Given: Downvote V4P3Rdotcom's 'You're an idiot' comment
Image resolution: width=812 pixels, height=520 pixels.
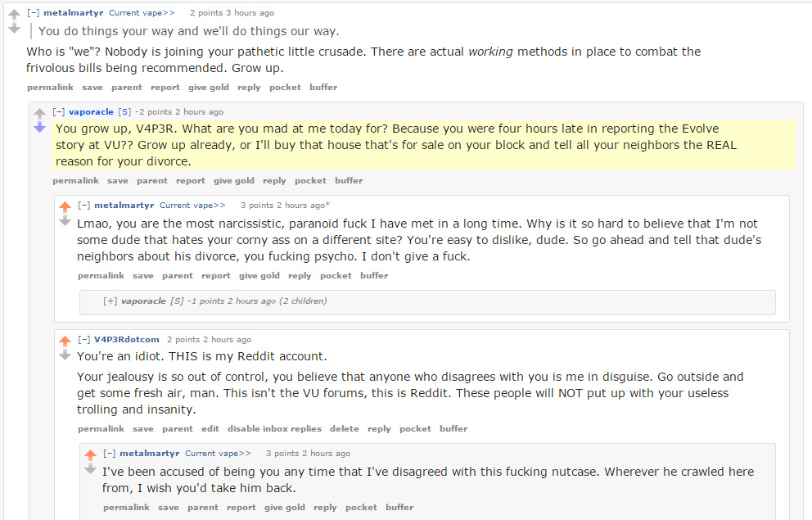Looking at the screenshot, I should [65, 355].
